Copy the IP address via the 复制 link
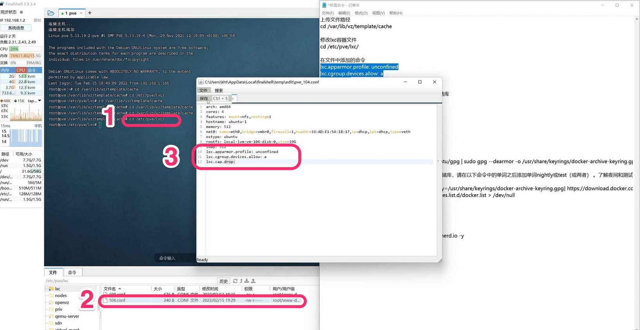 37,20
